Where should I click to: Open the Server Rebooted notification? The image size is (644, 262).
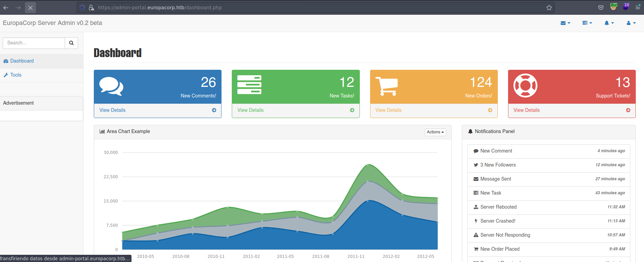pos(549,207)
